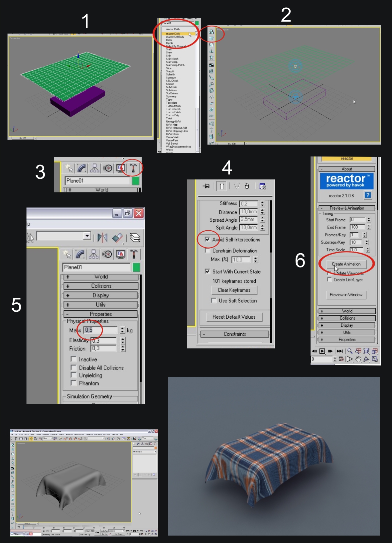The image size is (392, 543).
Task: Click Auto Key button in full 3ds Max window
Action: click(x=104, y=531)
